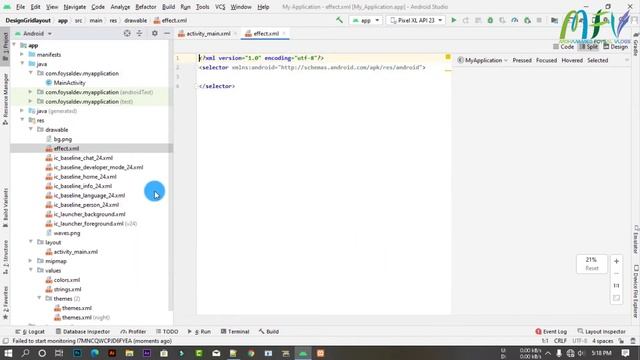
Task: Open the Gradle side tool window
Action: click(x=636, y=45)
